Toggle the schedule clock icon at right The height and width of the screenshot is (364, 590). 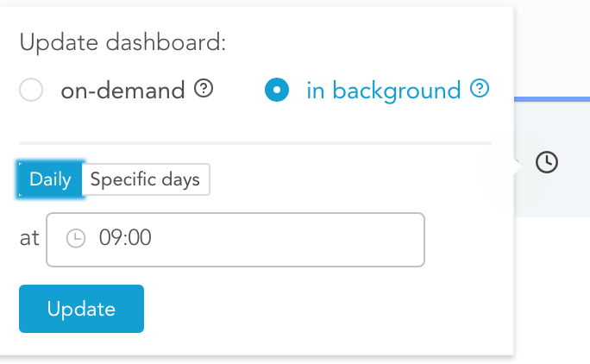point(547,162)
